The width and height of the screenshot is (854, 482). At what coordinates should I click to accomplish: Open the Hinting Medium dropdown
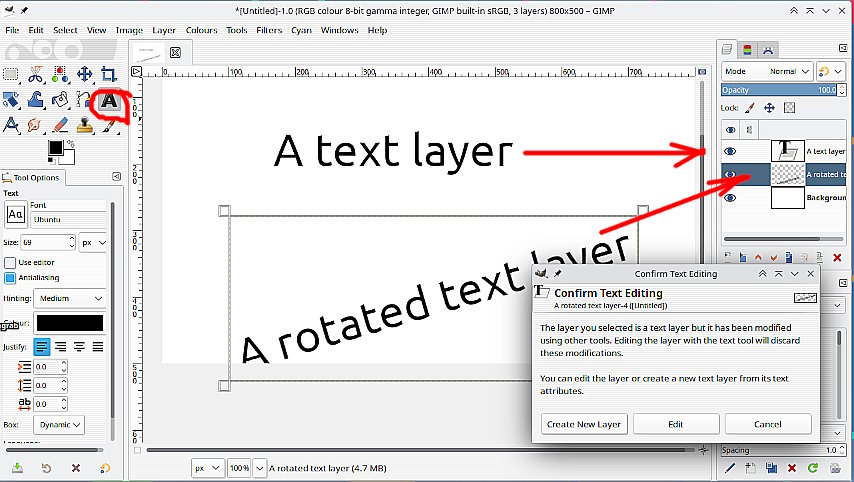(70, 298)
